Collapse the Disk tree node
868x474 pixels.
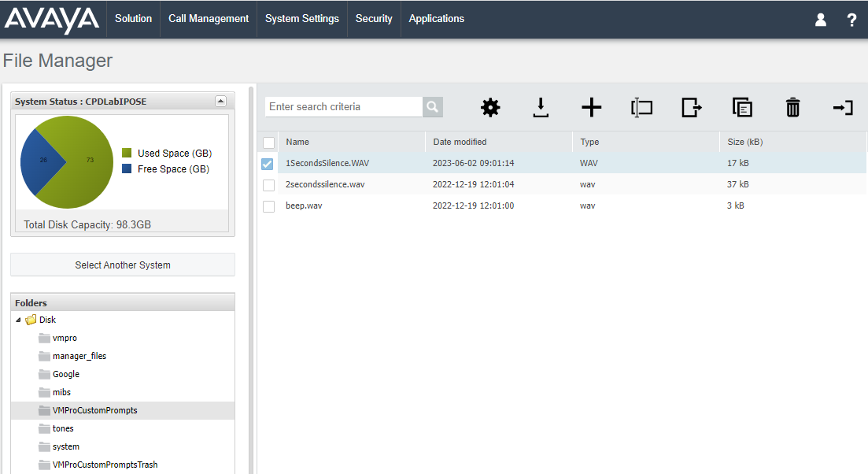[18, 320]
